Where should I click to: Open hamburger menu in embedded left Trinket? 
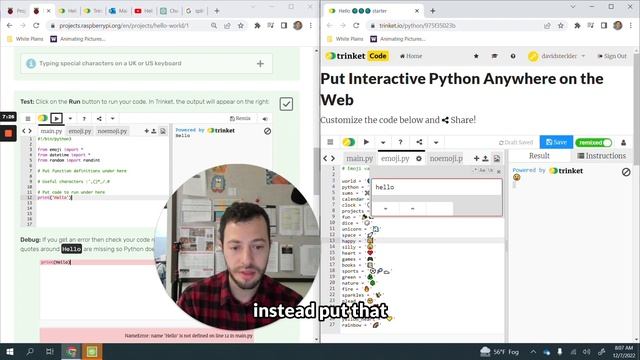(x=28, y=118)
